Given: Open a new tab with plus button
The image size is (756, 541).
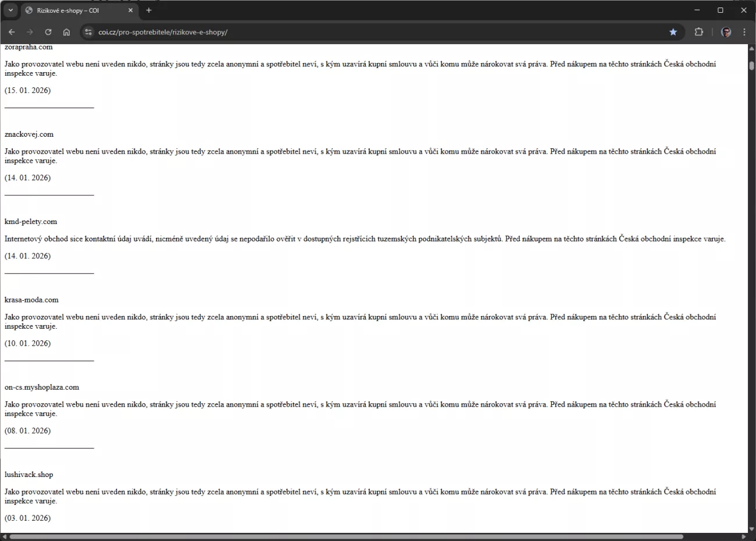Looking at the screenshot, I should coord(149,10).
